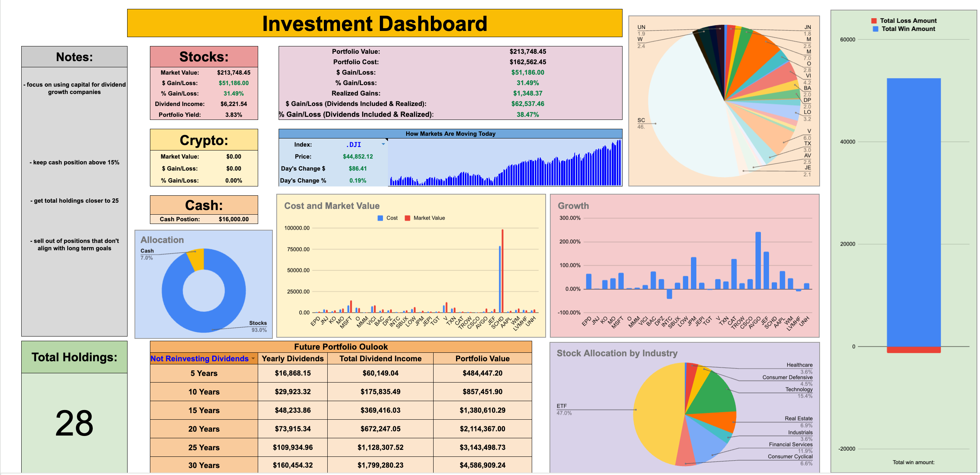980x475 pixels.
Task: Click the red Market Value legend swatch
Action: click(407, 218)
